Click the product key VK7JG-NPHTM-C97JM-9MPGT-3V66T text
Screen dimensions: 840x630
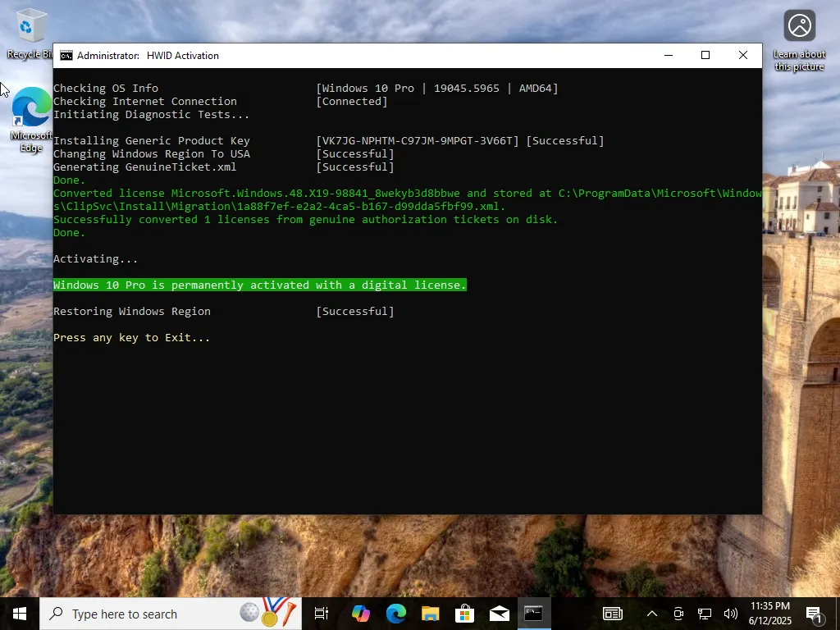point(418,141)
